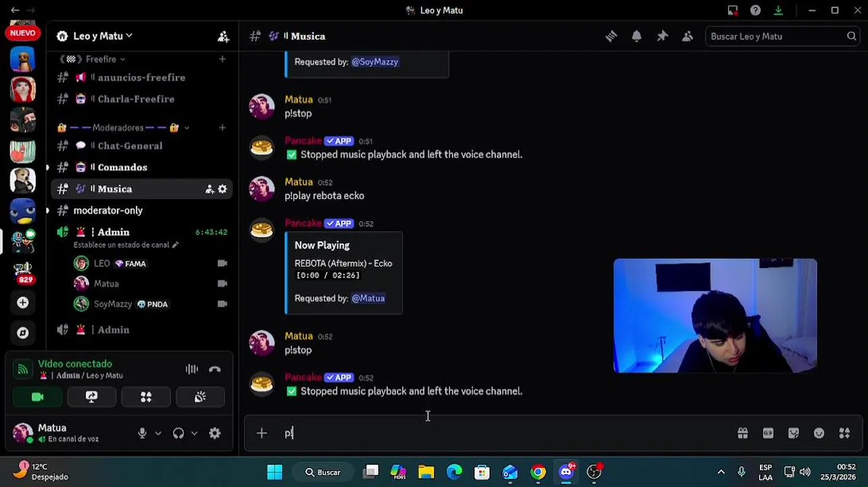Create channel in Freefire category plus
Screen dimensions: 868x487
pyautogui.click(x=222, y=60)
